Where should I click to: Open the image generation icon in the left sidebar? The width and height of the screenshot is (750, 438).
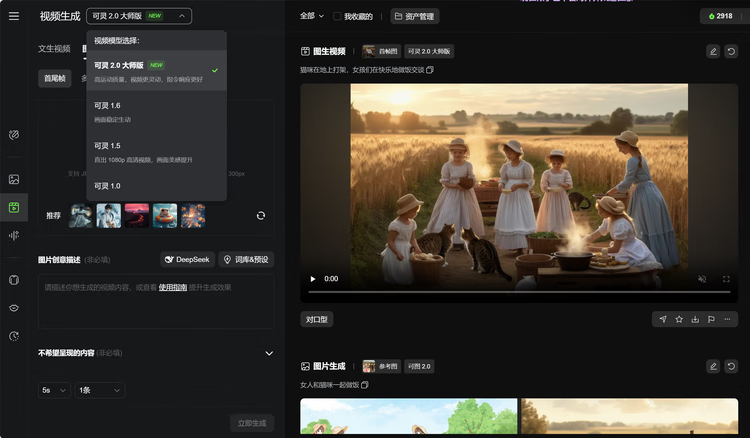pyautogui.click(x=14, y=179)
